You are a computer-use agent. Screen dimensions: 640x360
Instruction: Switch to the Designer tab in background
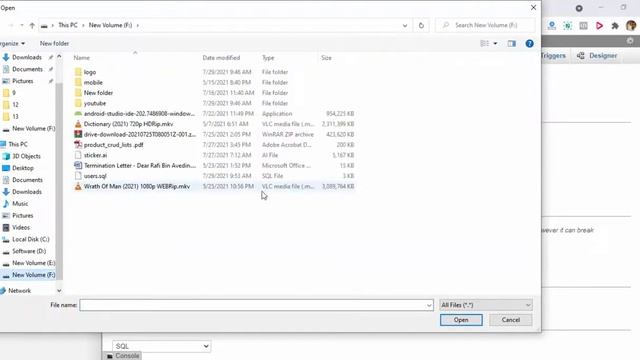click(x=597, y=56)
